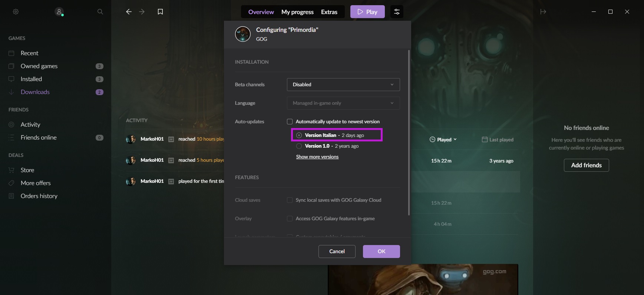Click the Recent games icon
This screenshot has width=644, height=295.
click(x=11, y=53)
